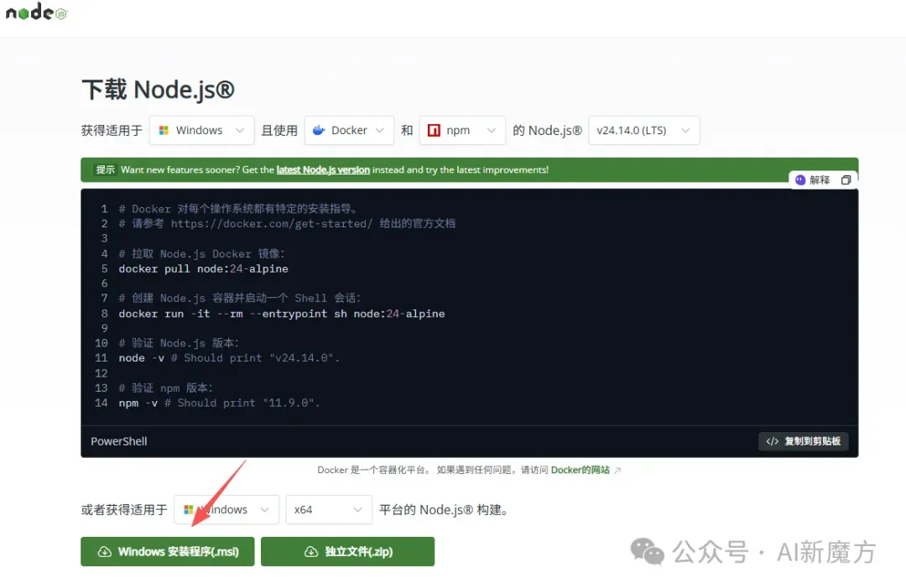Open the npm package manager dropdown
Viewport: 906px width, 588px height.
coord(462,131)
